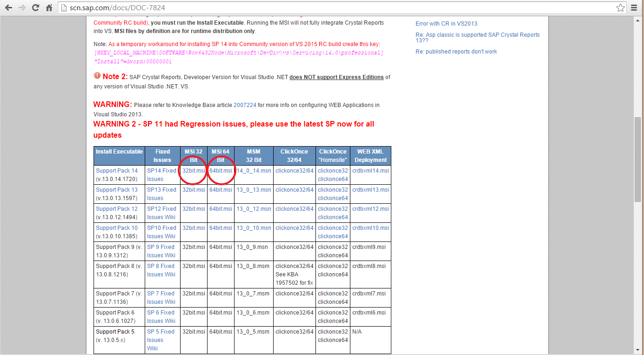This screenshot has height=355, width=644.
Task: Open SP 5 Fixed Issues Wiki link
Action: coord(161,340)
